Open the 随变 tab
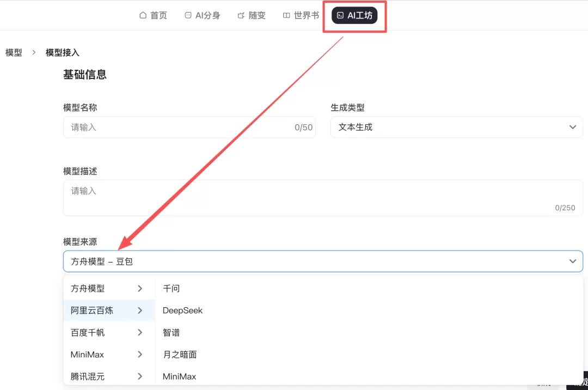 point(252,15)
